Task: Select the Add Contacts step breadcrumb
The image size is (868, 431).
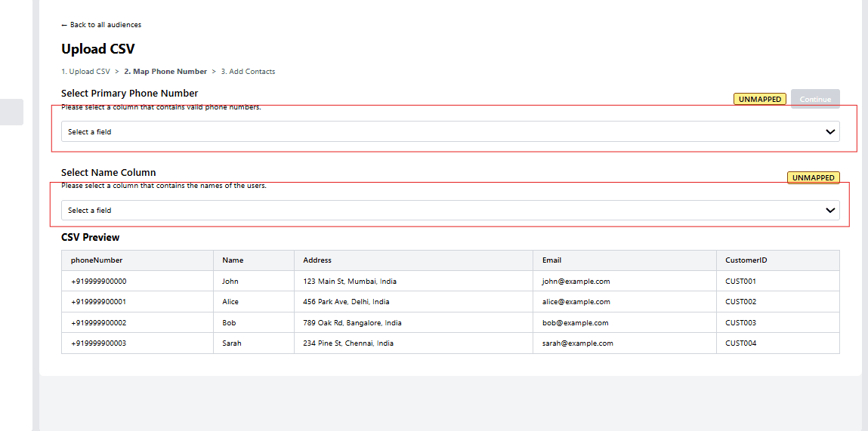Action: [x=248, y=72]
